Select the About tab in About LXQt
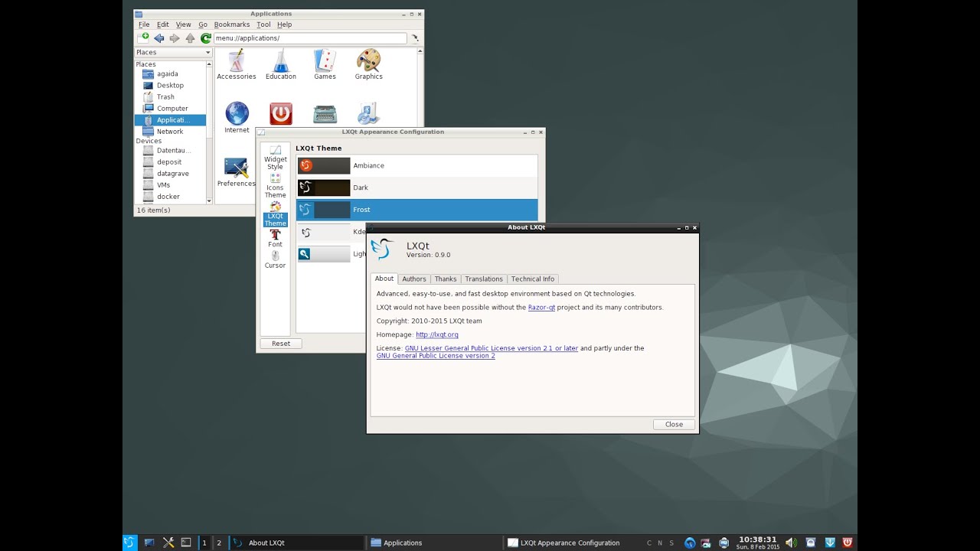Image resolution: width=980 pixels, height=551 pixels. tap(384, 279)
